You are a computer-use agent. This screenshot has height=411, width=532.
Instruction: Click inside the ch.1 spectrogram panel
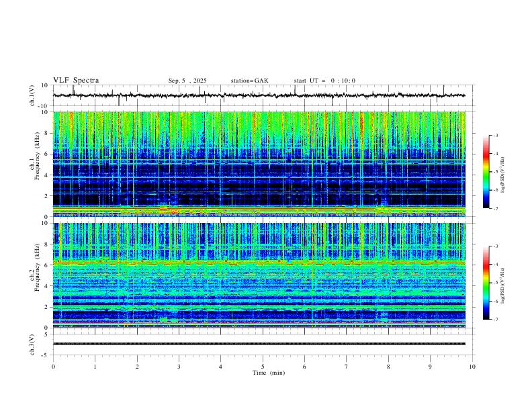click(x=259, y=164)
